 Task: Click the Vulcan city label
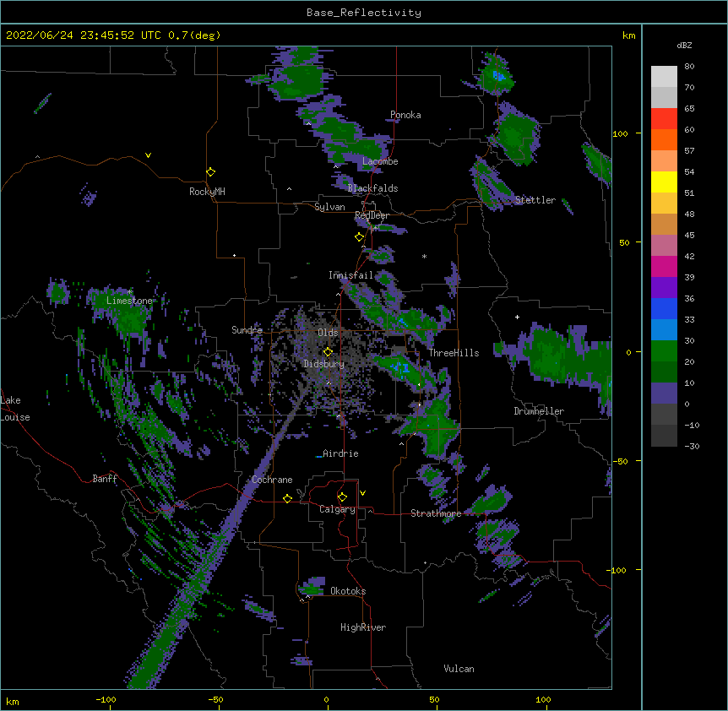(459, 669)
